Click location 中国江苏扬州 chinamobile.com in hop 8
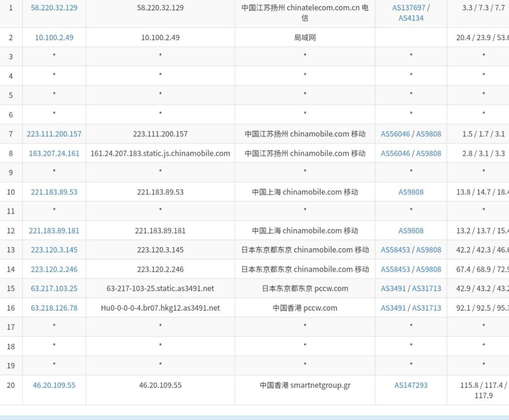Viewport: 509px width, 420px height. pos(305,154)
